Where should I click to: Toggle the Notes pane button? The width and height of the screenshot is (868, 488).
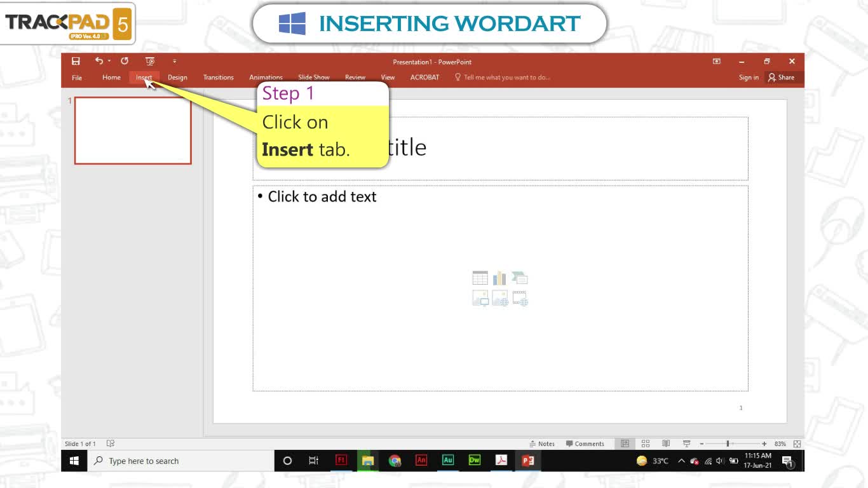[542, 444]
